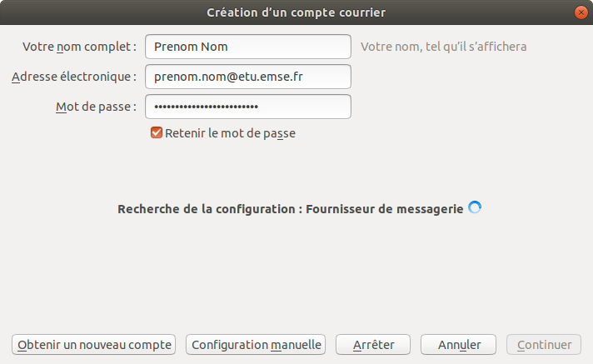This screenshot has height=364, width=593.
Task: Select the Mot de passe field
Action: (247, 107)
